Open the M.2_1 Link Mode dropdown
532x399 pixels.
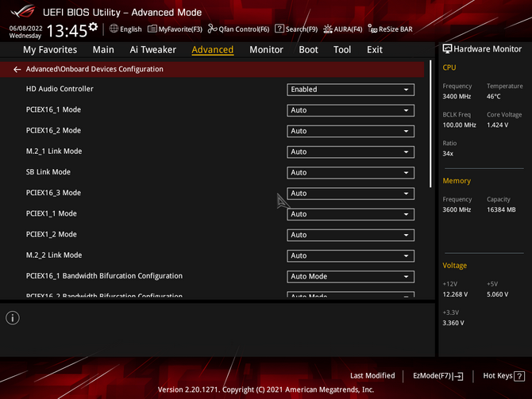[x=350, y=152]
